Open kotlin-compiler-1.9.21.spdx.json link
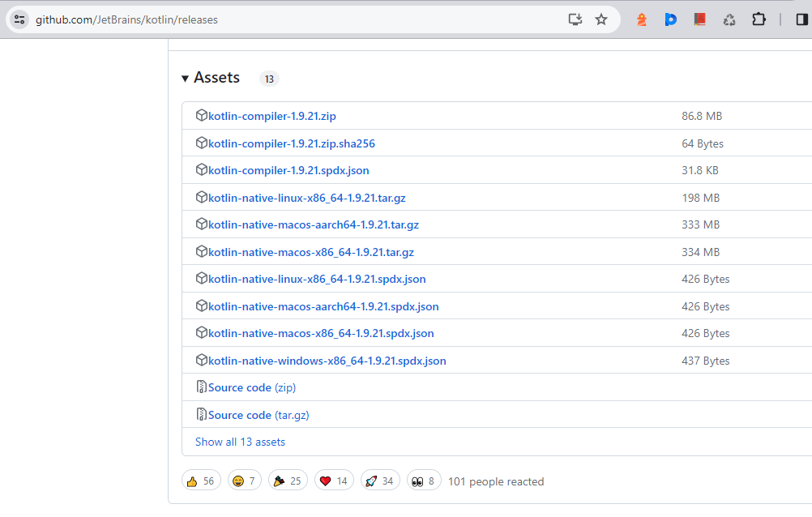Viewport: 812px width, 517px height. click(x=288, y=170)
